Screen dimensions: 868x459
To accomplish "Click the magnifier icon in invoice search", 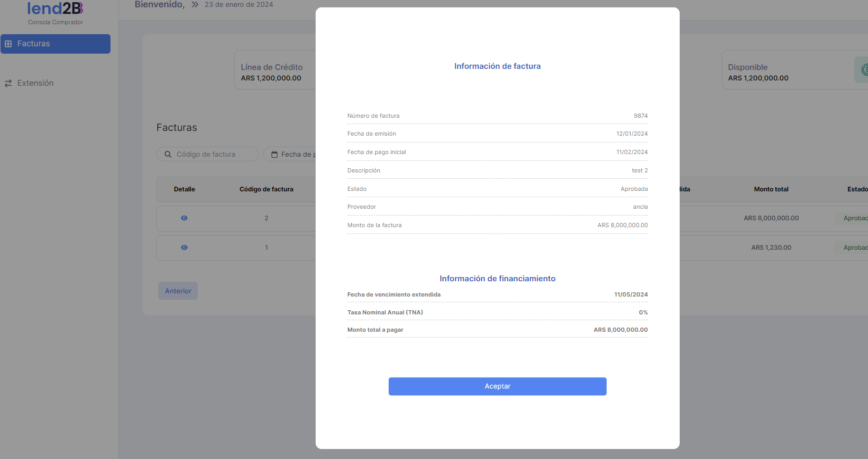I will point(168,154).
